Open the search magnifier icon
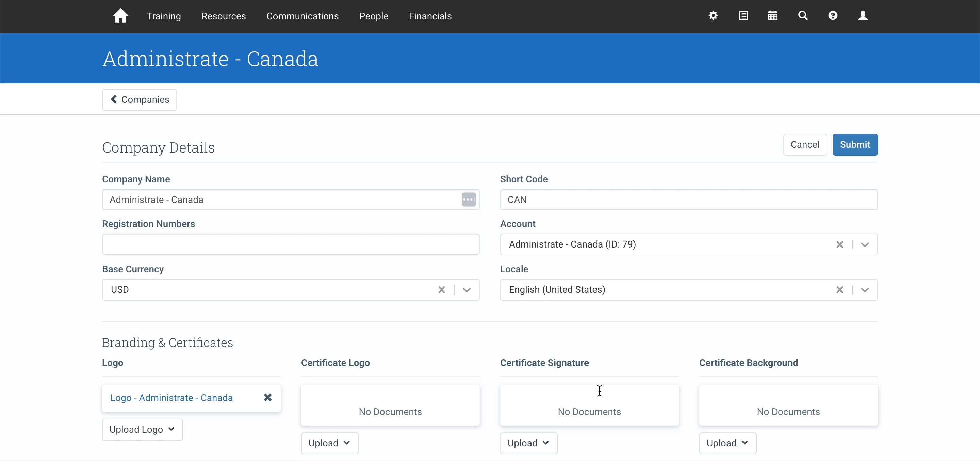Image resolution: width=980 pixels, height=461 pixels. pyautogui.click(x=803, y=16)
